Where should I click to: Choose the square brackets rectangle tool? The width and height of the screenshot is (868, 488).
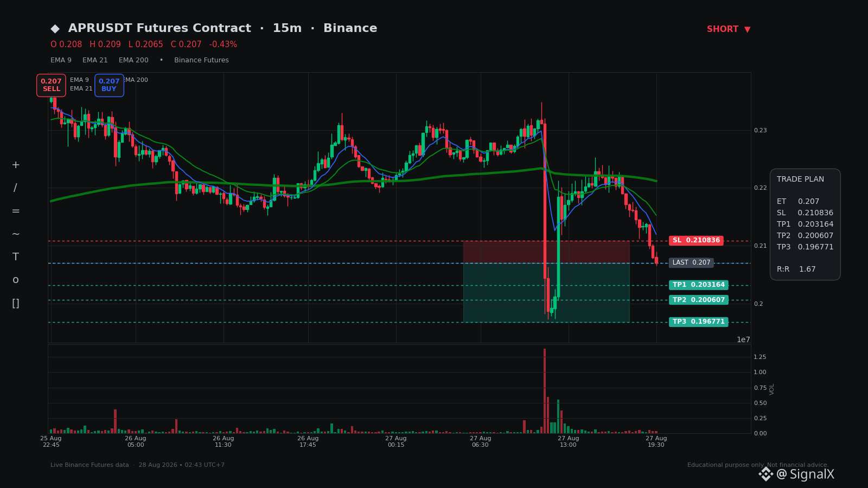16,303
